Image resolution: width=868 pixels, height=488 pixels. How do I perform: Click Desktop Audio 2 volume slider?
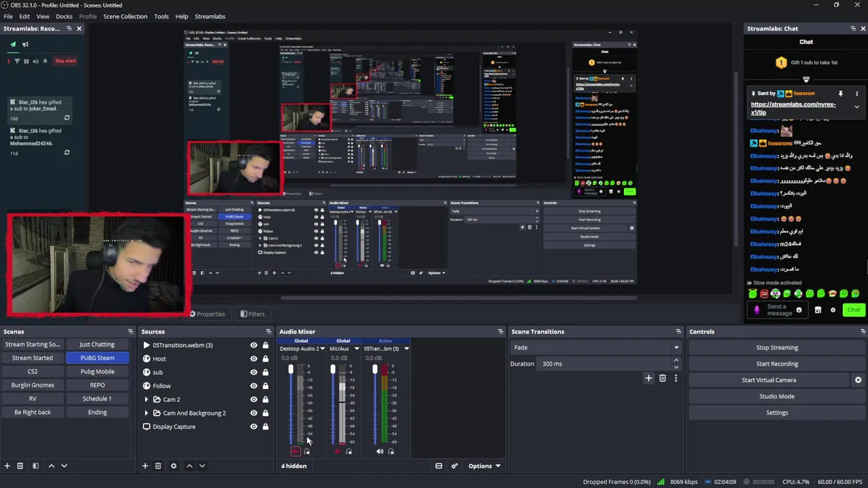coord(291,405)
